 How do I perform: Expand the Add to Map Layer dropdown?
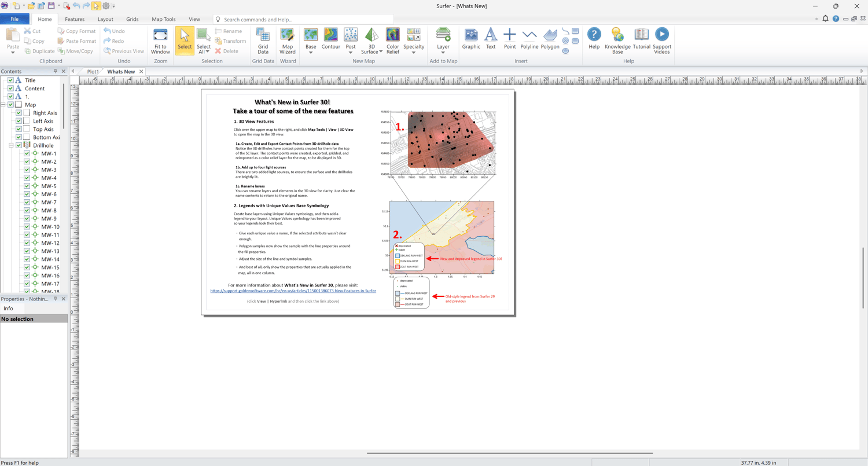(443, 53)
